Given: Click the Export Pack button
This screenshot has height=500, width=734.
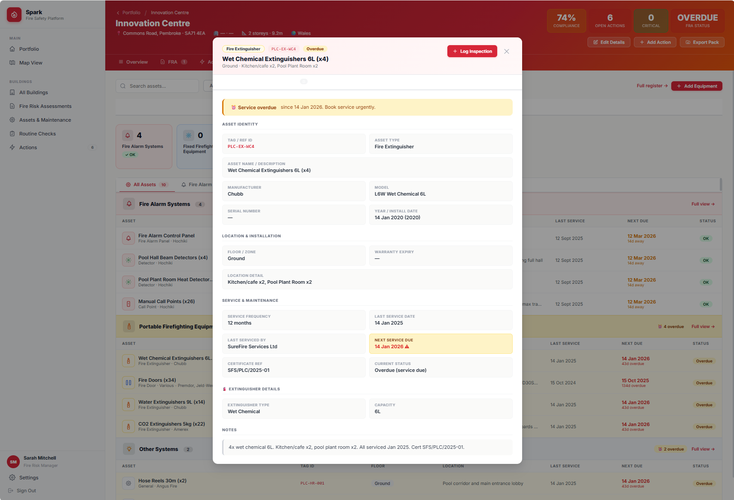Looking at the screenshot, I should click(x=702, y=42).
